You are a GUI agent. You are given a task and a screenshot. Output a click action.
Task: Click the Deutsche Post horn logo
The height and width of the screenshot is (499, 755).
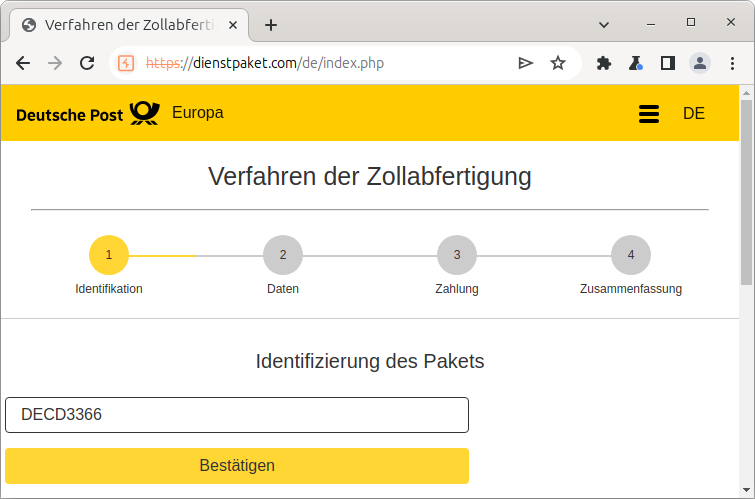pyautogui.click(x=144, y=113)
